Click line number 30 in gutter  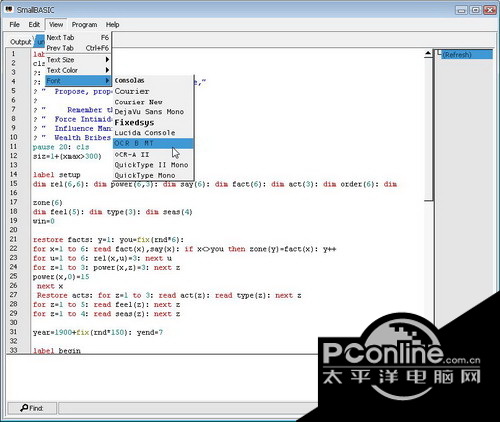(x=13, y=323)
